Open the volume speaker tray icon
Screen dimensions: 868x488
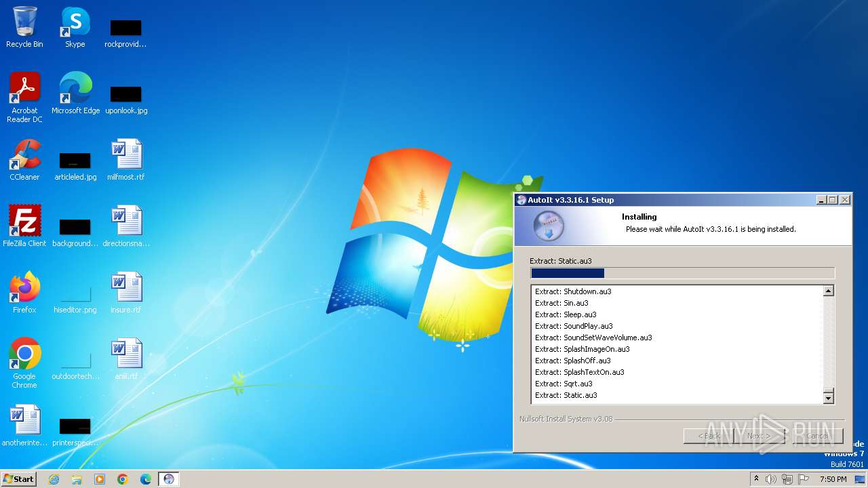[771, 479]
